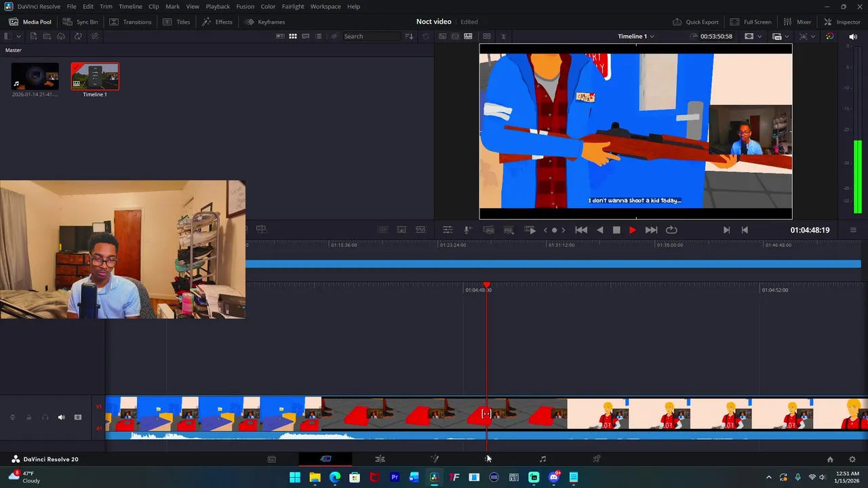This screenshot has height=488, width=868.
Task: Open project settings gear icon
Action: pos(852,459)
